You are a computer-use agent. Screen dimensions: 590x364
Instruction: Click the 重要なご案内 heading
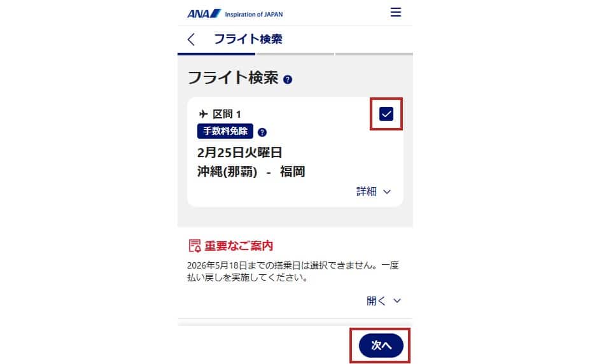tap(239, 246)
